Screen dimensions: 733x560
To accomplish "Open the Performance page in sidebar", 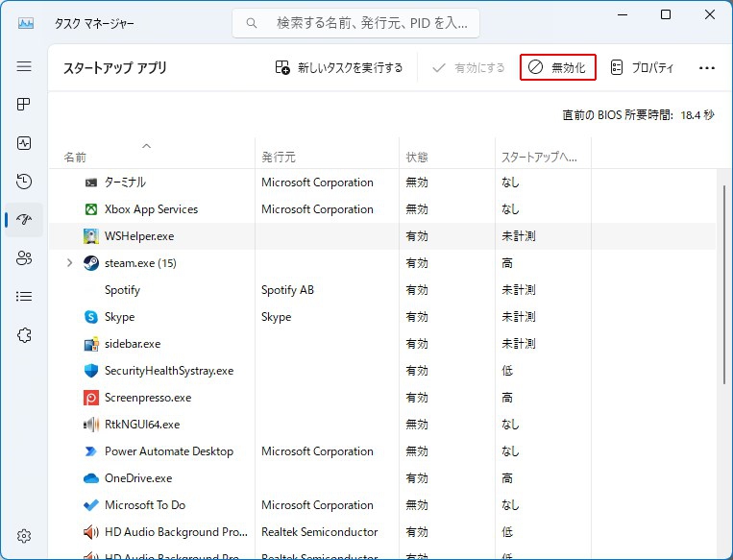I will tap(24, 143).
